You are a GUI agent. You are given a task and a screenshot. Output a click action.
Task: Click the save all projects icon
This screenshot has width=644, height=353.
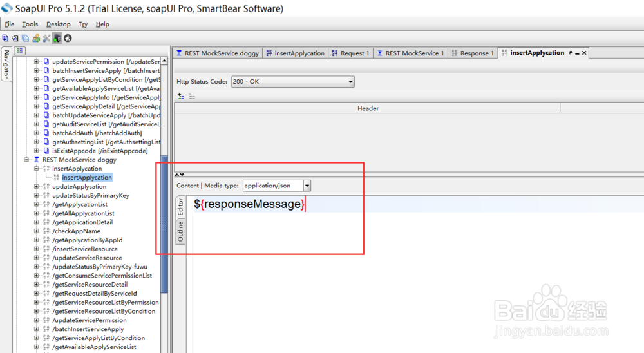tap(26, 38)
